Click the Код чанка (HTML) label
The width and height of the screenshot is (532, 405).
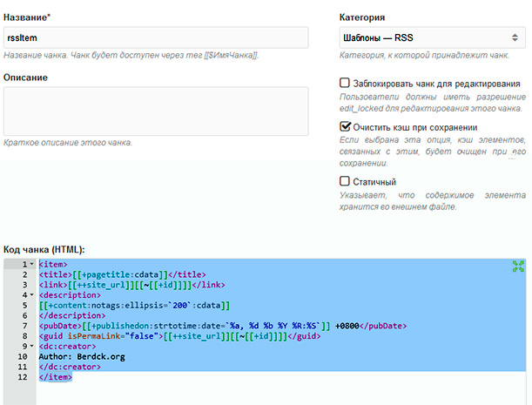pyautogui.click(x=44, y=249)
